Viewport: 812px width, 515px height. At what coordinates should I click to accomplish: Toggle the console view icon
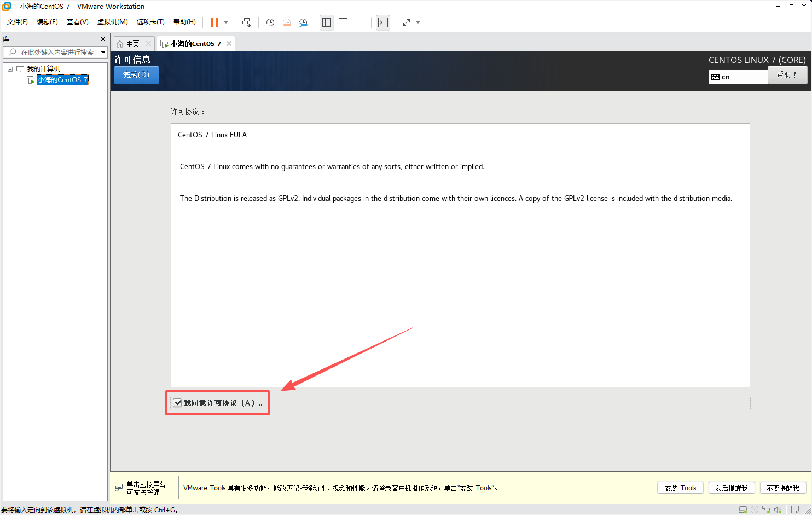(383, 22)
